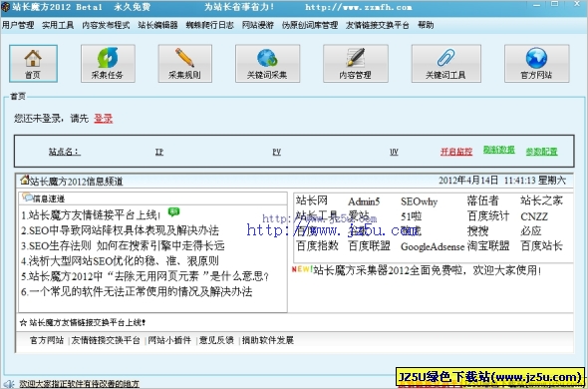Open the 蜘蛛爬行日志 menu
Image resolution: width=588 pixels, height=389 pixels.
coord(209,25)
